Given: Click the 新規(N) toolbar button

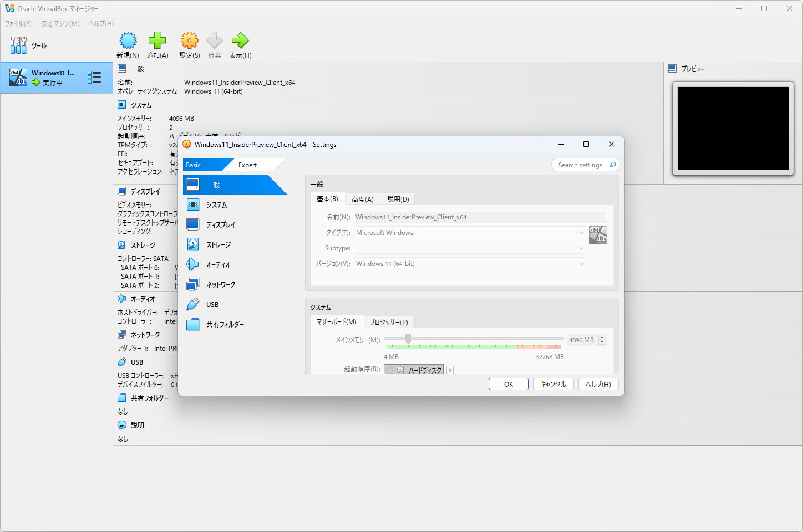Looking at the screenshot, I should [x=128, y=45].
